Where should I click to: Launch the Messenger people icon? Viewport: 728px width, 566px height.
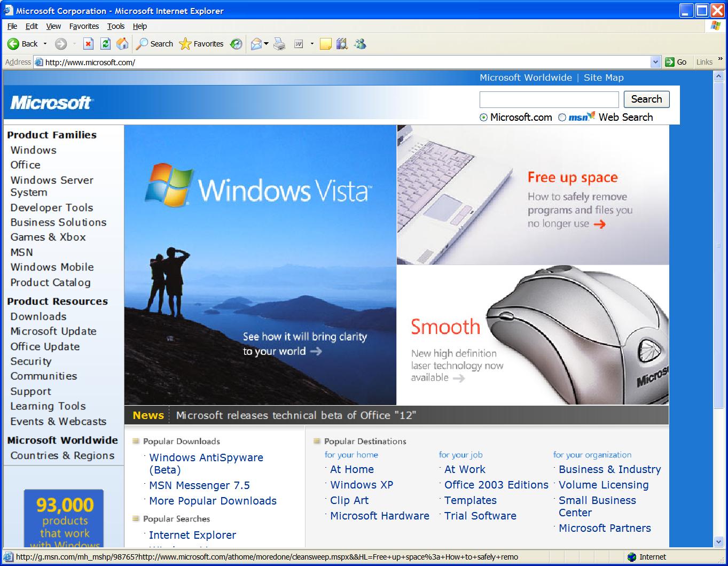360,44
